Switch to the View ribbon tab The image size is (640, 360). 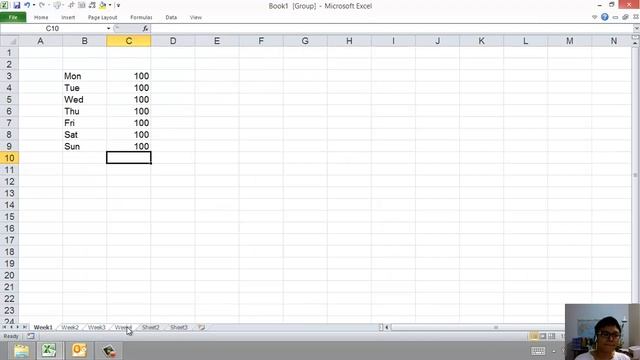[196, 18]
